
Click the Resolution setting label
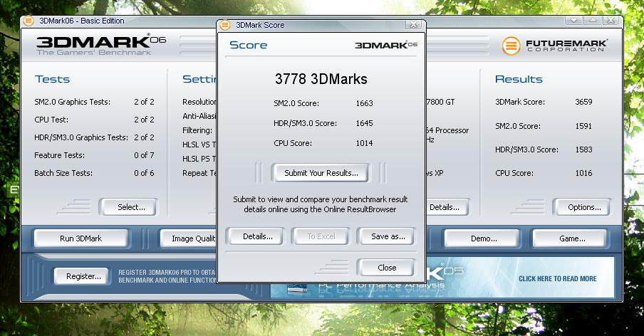tap(199, 102)
